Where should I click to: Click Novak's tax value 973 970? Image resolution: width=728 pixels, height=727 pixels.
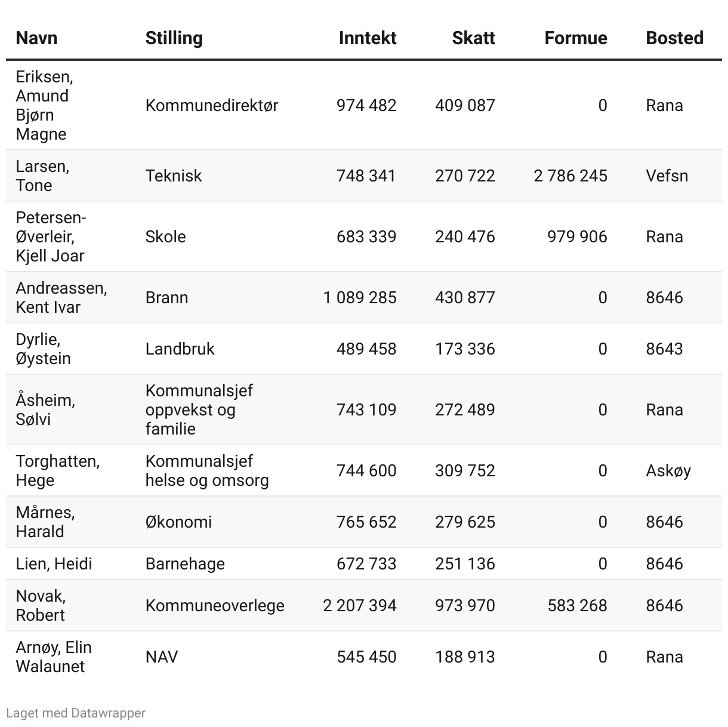[465, 606]
